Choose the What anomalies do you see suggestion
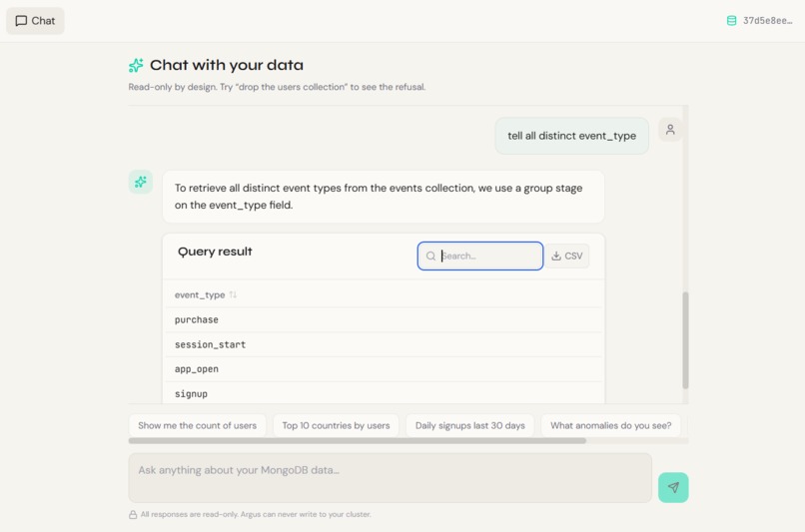Viewport: 805px width, 532px height. [x=610, y=426]
